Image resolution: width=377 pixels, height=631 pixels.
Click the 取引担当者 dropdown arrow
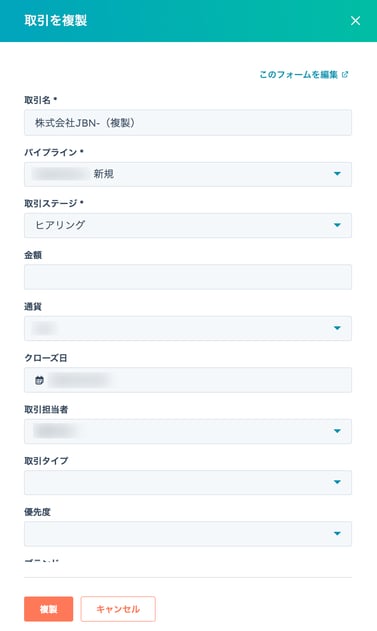[x=337, y=431]
